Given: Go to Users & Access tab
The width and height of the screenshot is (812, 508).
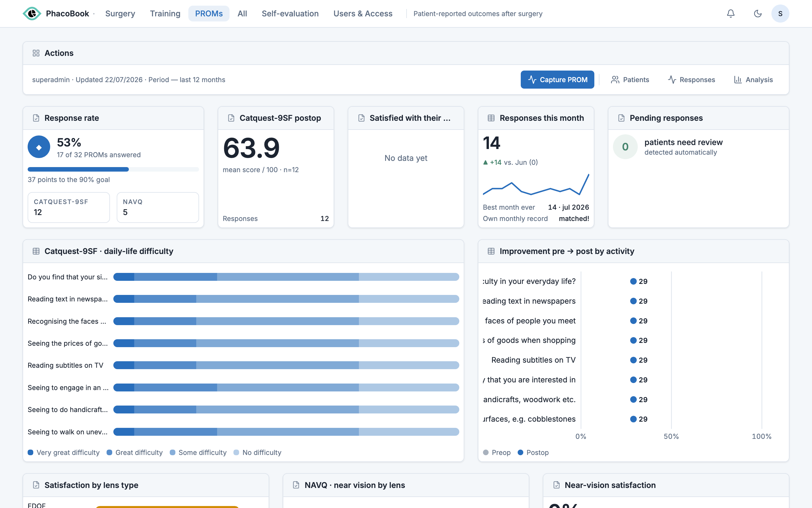Looking at the screenshot, I should (x=363, y=14).
